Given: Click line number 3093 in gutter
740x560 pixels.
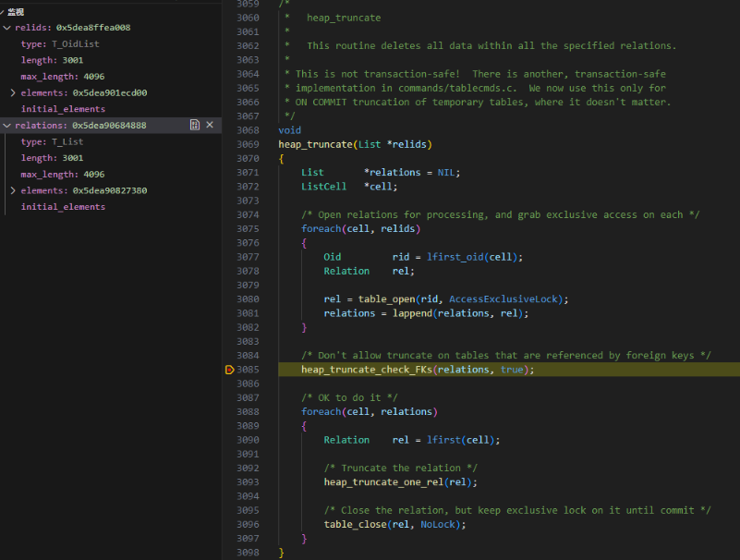Looking at the screenshot, I should pyautogui.click(x=248, y=482).
